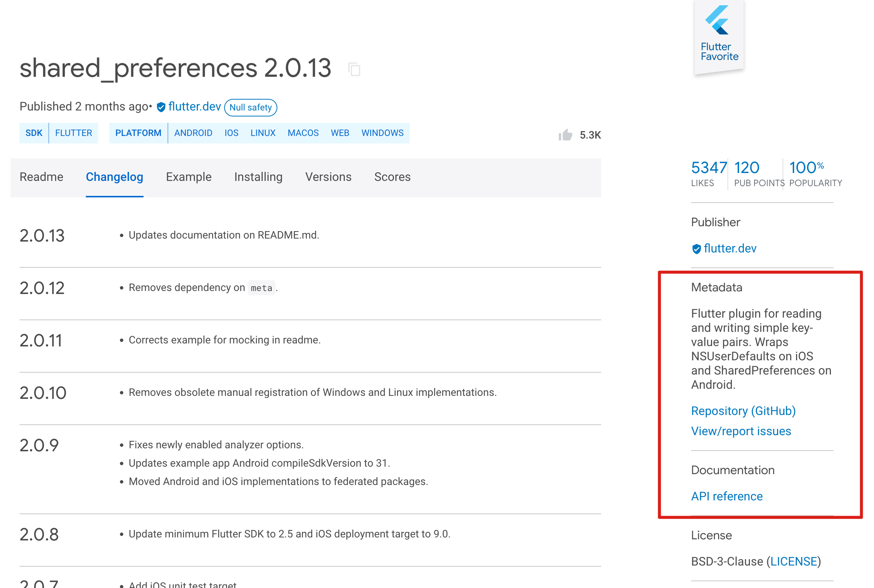Click the 2.0.10 changelog version heading
This screenshot has width=874, height=588.
coord(43,393)
